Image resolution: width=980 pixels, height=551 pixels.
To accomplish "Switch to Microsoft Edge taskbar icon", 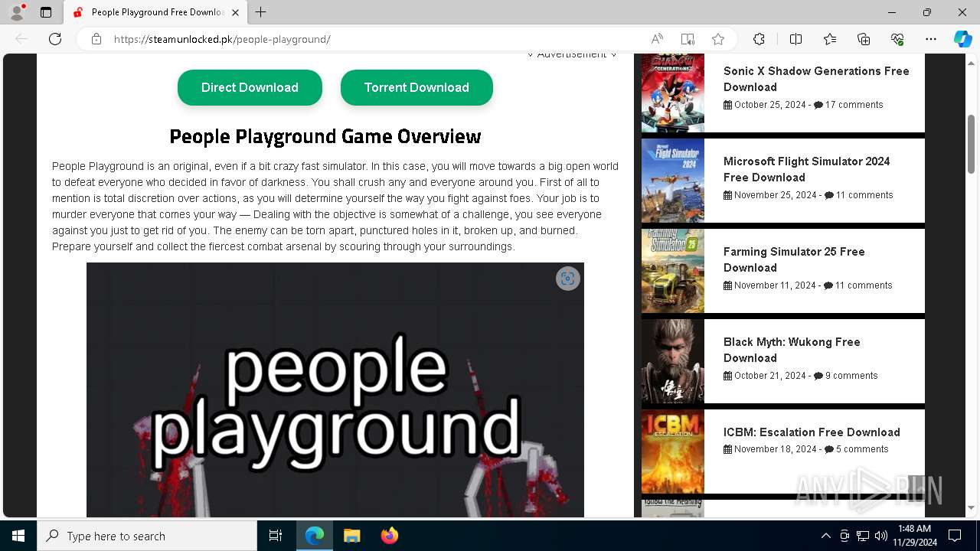I will point(315,536).
